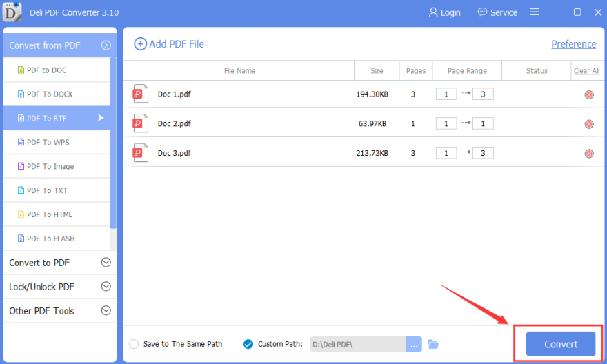Click the D:\Deli PDF\ path field
This screenshot has width=607, height=364.
(x=358, y=344)
